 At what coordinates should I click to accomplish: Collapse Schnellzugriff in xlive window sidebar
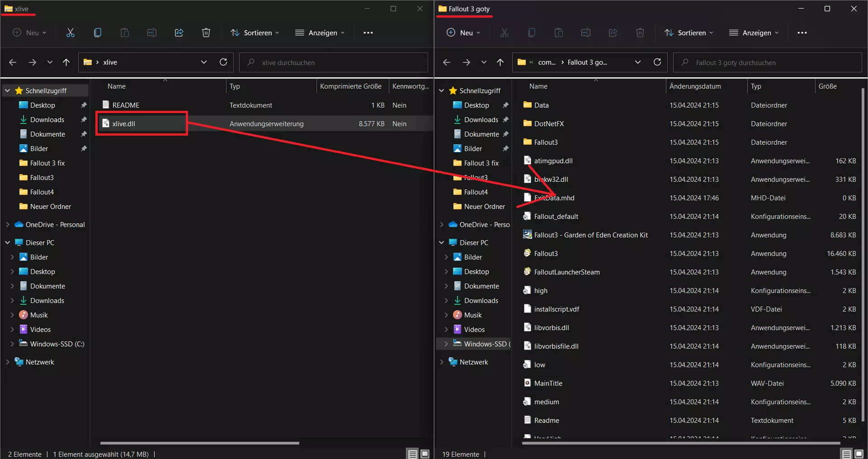click(x=8, y=90)
